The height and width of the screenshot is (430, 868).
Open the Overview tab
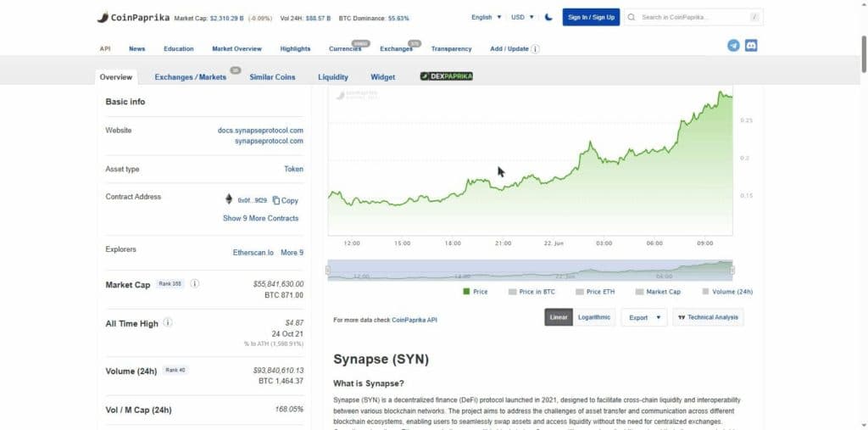click(115, 77)
